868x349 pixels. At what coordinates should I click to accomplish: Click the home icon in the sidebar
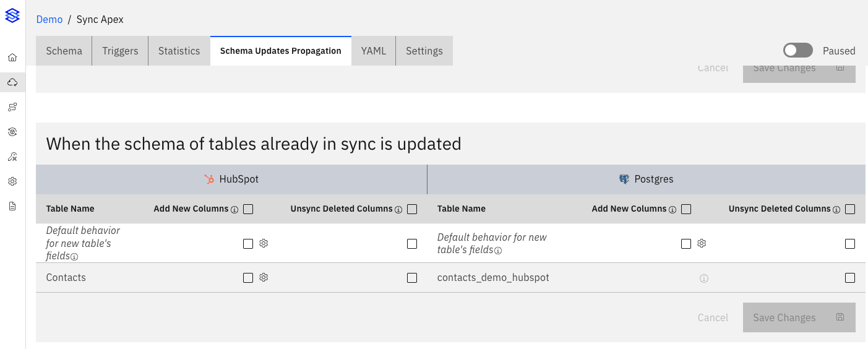(12, 58)
